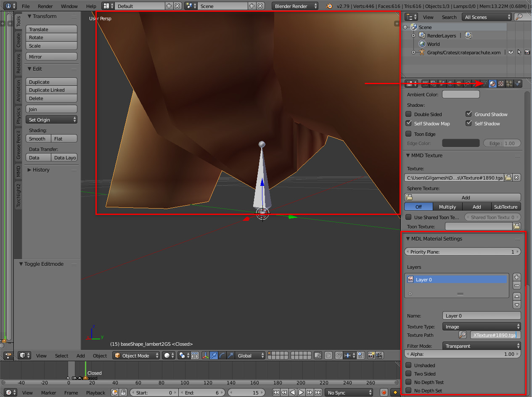Viewport: 532px width, 397px height.
Task: Click the Translate button
Action: (x=51, y=29)
